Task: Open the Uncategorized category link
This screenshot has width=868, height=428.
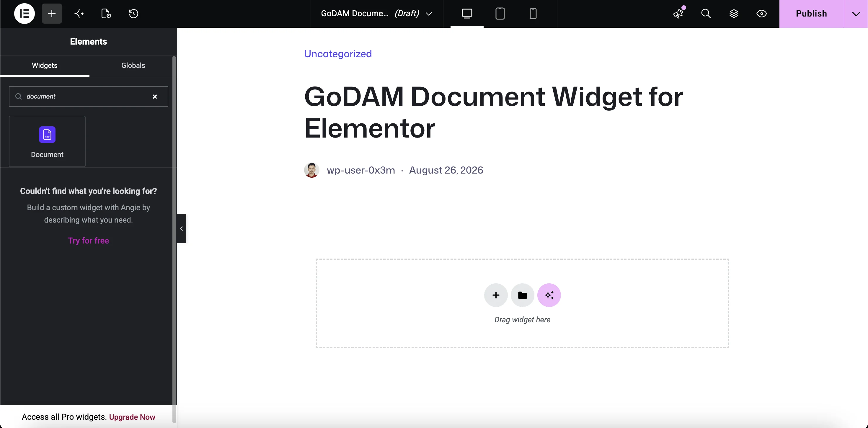Action: pos(338,54)
